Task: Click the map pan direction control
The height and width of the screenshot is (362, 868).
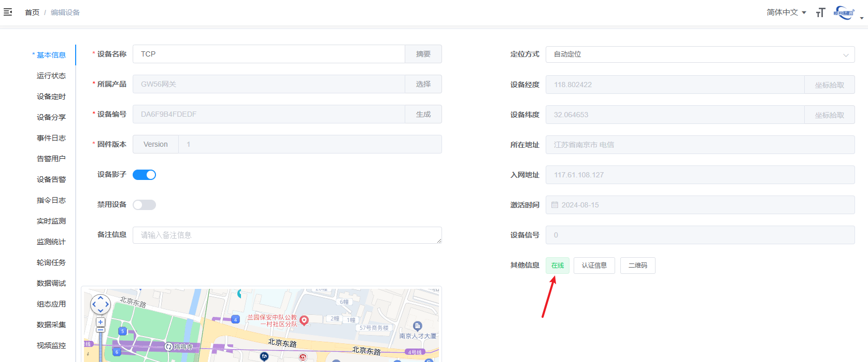Action: (x=101, y=304)
